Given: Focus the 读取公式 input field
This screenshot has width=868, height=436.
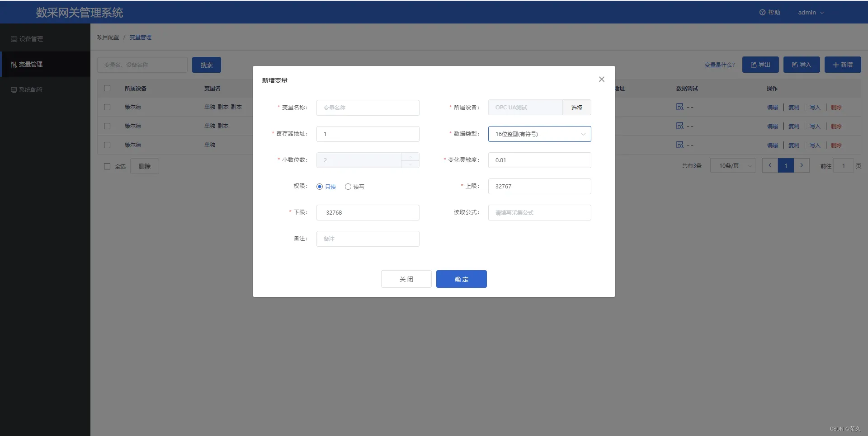Looking at the screenshot, I should pos(540,212).
